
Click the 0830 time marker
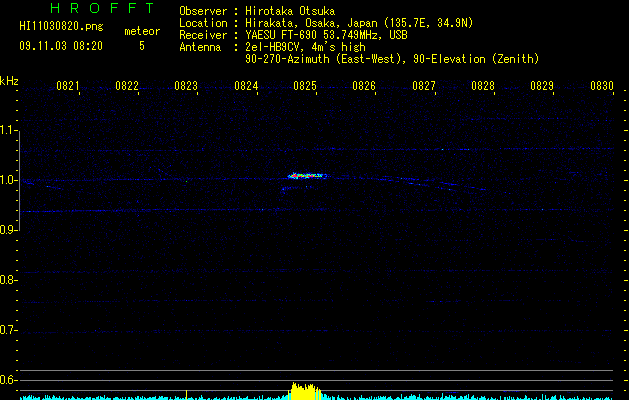[x=602, y=86]
